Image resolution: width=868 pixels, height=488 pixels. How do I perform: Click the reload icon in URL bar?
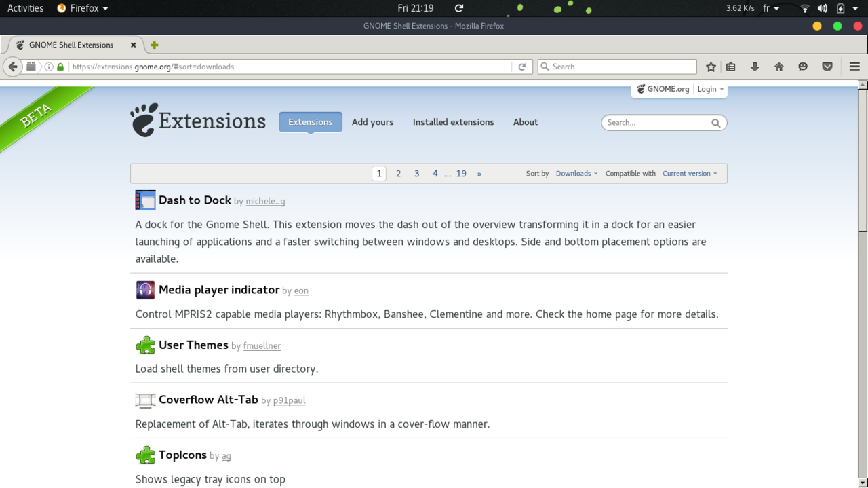(521, 67)
